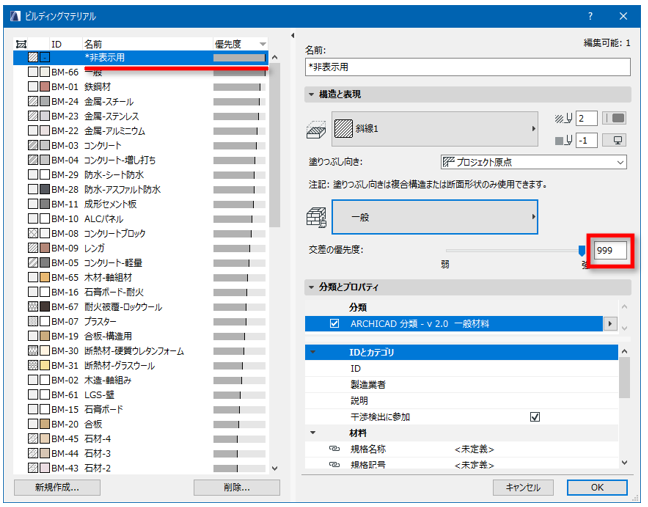Click the cut fill pattern button 斜線1
Screen dimensions: 648x507
click(434, 129)
